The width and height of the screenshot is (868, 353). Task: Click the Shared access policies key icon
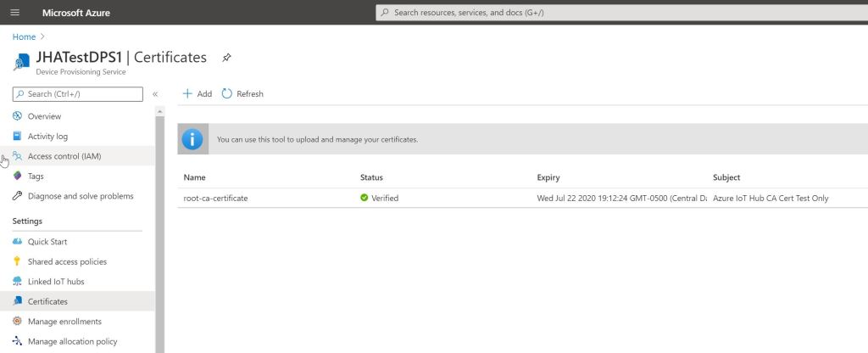[18, 261]
